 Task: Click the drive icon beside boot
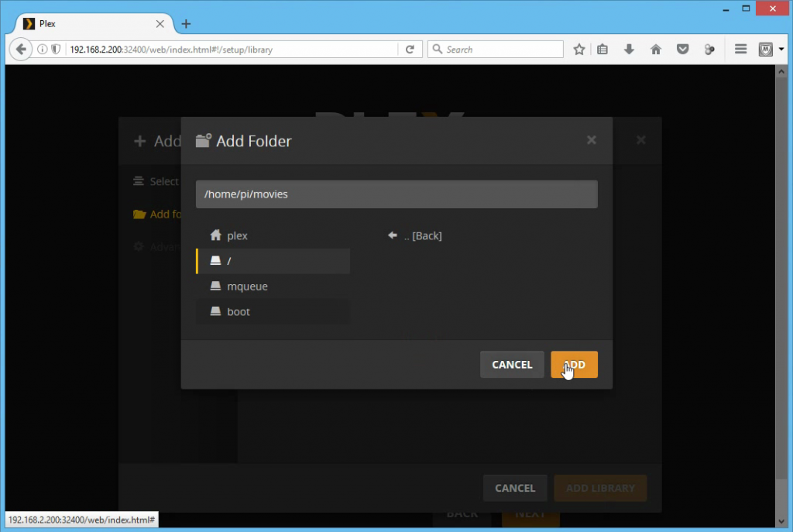click(x=215, y=311)
